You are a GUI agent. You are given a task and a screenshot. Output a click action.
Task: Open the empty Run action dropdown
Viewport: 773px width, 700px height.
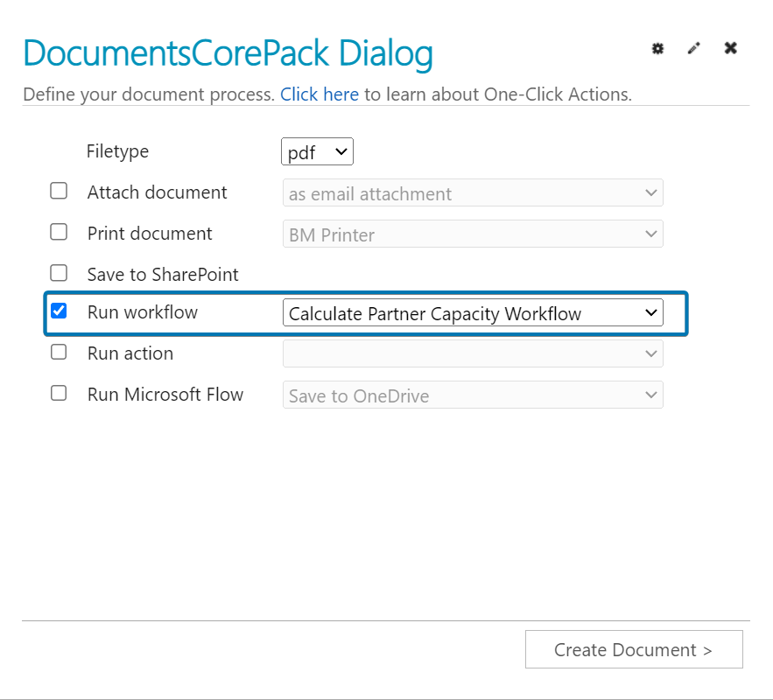pyautogui.click(x=473, y=353)
